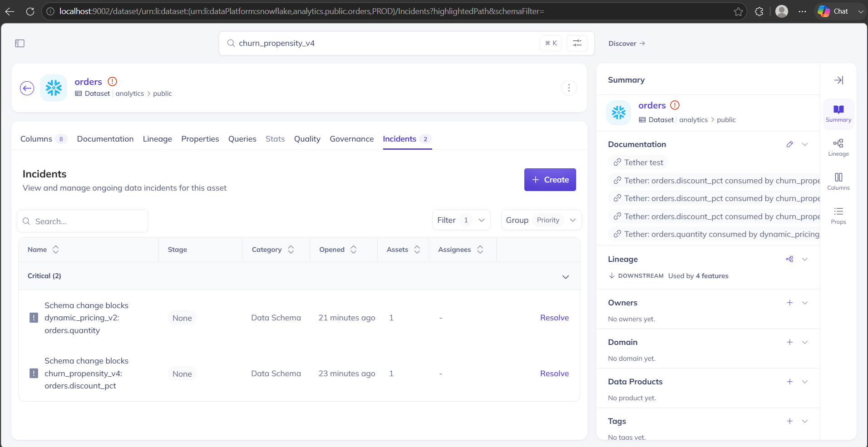Open advanced search filters icon

(577, 43)
